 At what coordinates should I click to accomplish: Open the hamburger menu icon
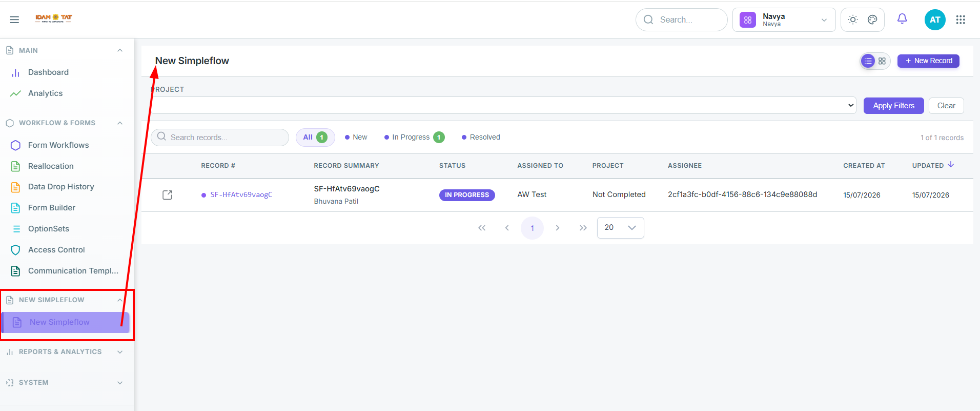click(14, 19)
